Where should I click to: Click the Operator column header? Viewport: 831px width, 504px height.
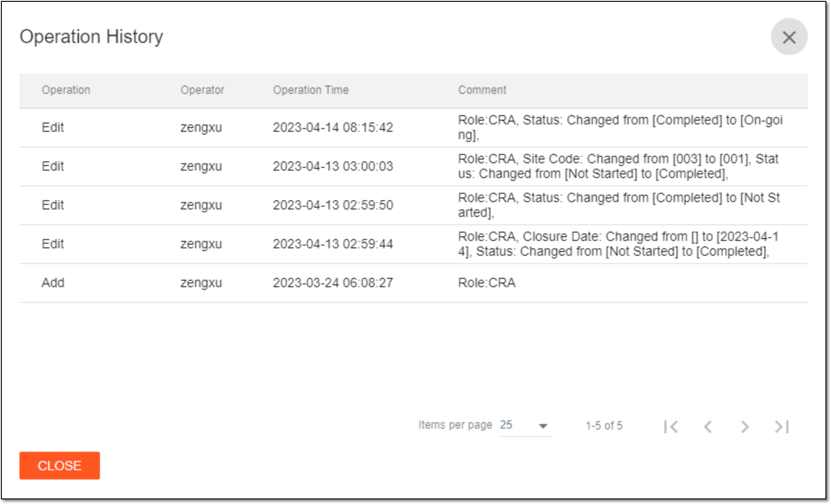click(x=202, y=90)
